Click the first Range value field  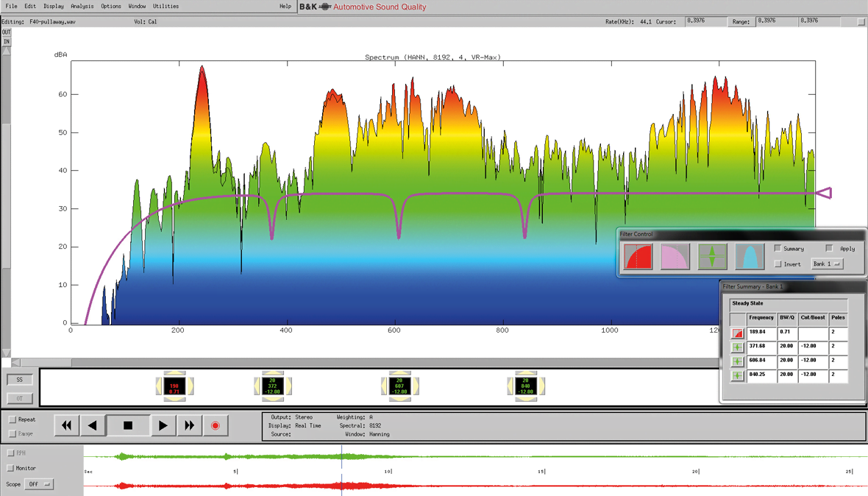[777, 21]
